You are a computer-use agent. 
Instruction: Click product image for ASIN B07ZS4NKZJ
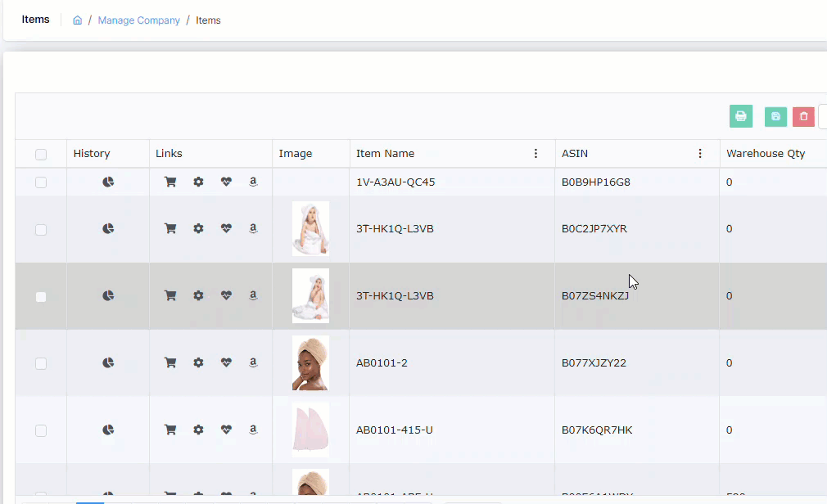(x=310, y=295)
